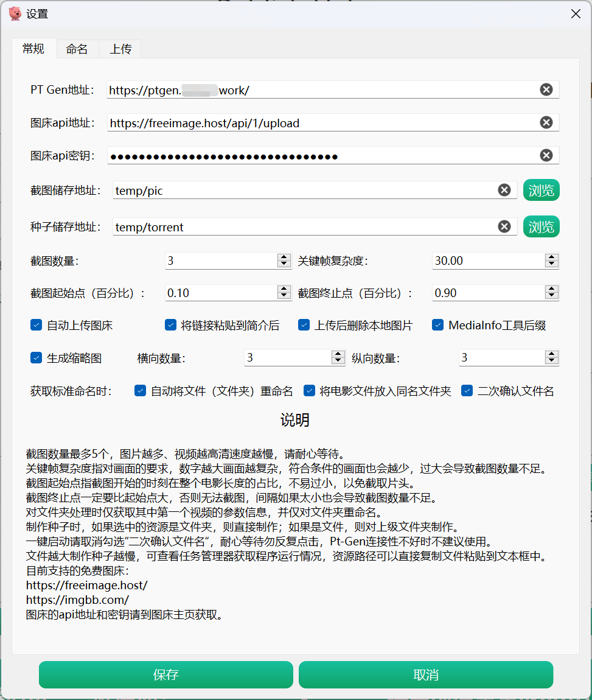Cancel with the 取消 button
This screenshot has height=700, width=592.
[426, 674]
